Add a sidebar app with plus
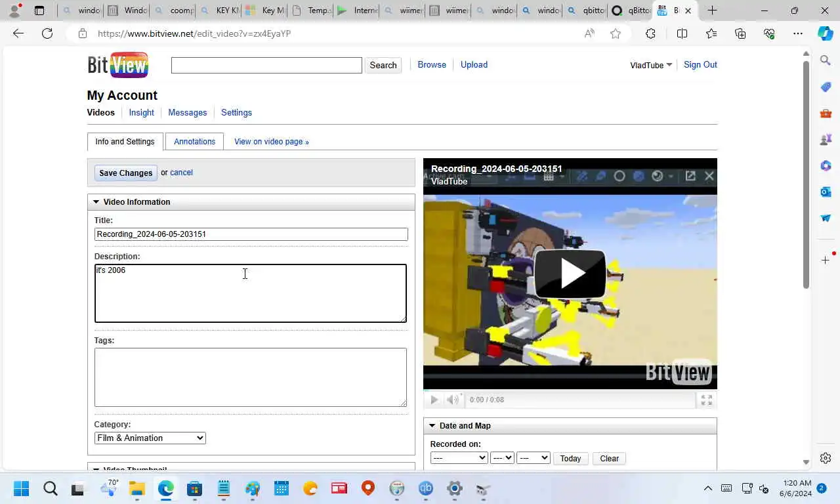 pos(826,261)
